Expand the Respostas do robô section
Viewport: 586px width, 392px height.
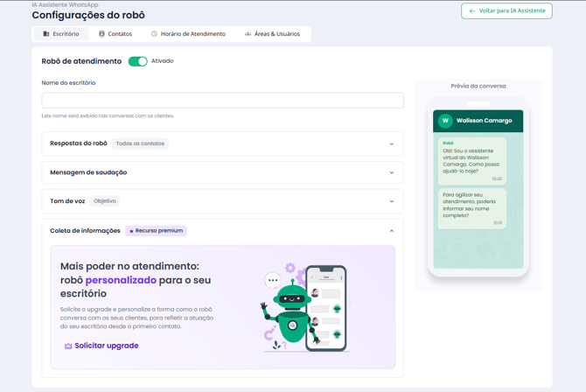391,143
